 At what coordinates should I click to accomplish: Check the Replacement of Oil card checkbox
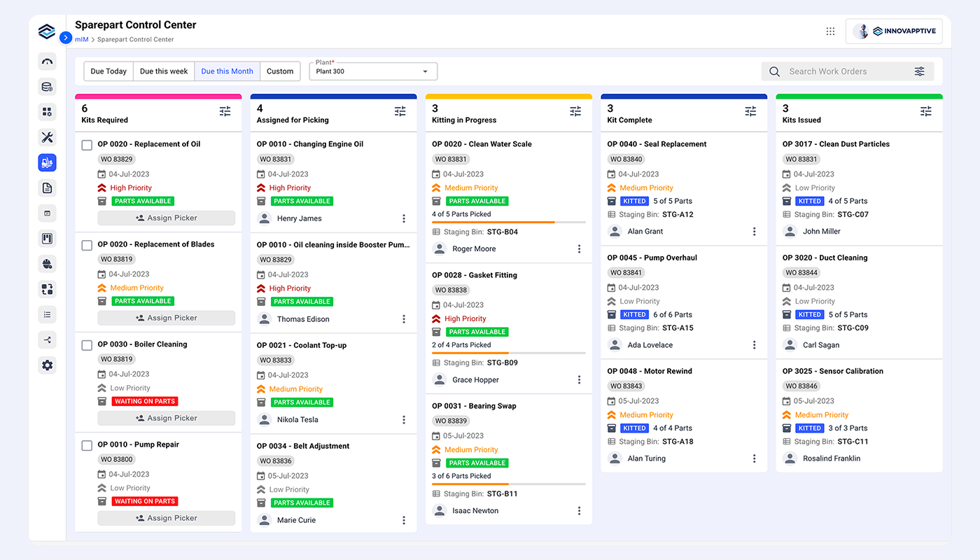click(87, 145)
